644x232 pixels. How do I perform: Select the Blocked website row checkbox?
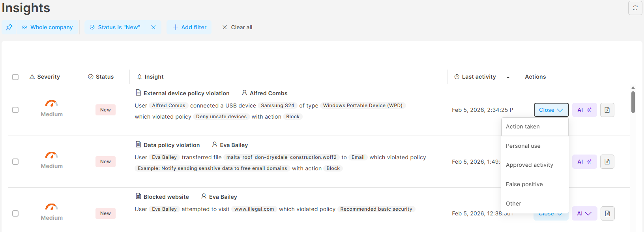15,213
